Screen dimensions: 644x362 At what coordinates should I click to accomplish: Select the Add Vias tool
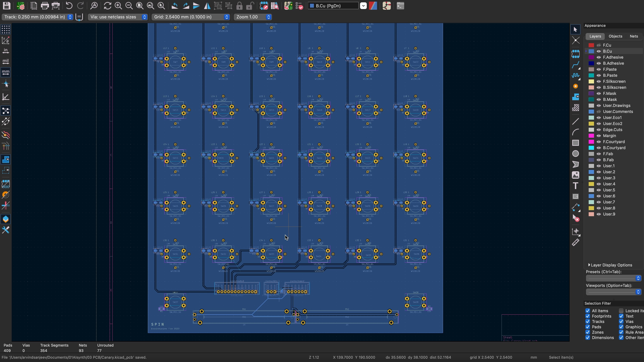click(x=576, y=86)
